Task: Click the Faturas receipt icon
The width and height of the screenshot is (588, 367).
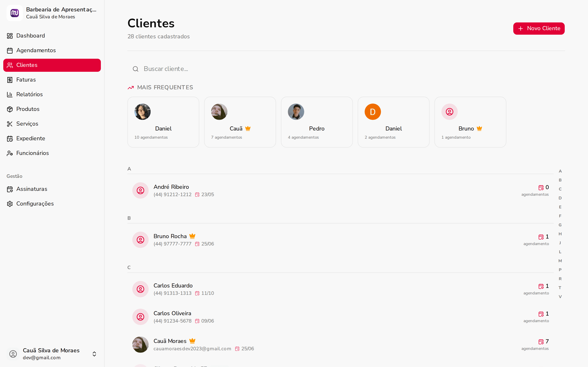Action: (x=10, y=80)
